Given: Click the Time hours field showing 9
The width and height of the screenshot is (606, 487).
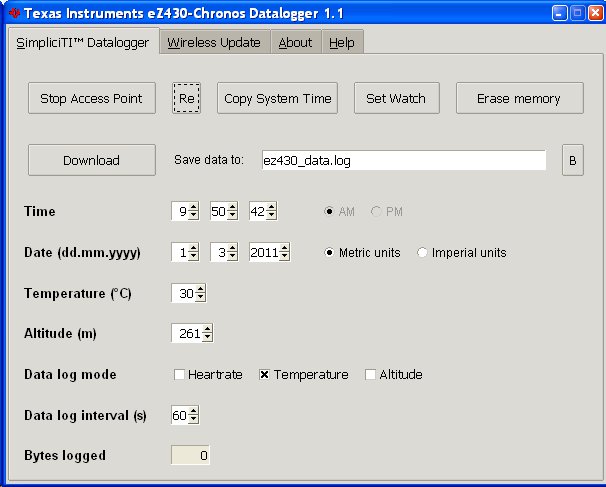Looking at the screenshot, I should click(180, 211).
